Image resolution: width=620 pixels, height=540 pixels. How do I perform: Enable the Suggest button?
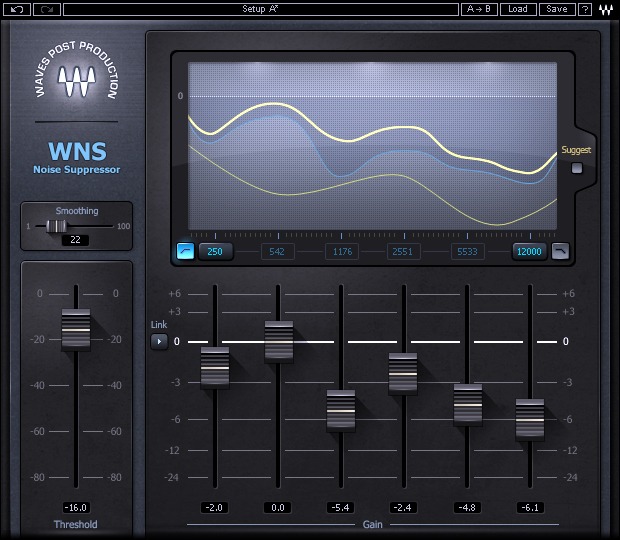[577, 168]
